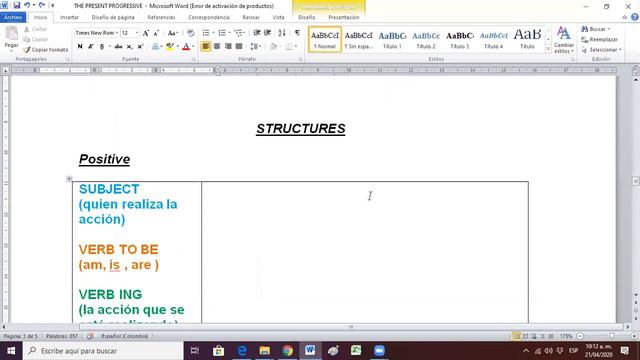
Task: Open the line spacing dropdown
Action: click(x=256, y=47)
